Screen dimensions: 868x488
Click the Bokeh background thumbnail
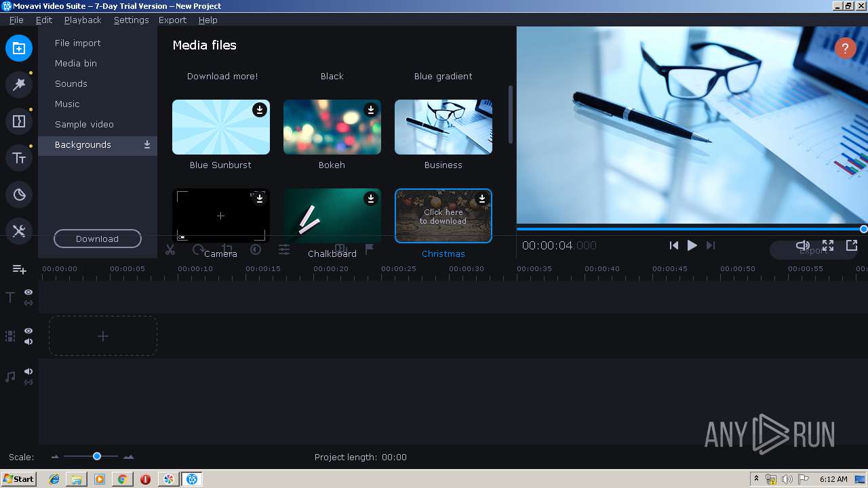(x=332, y=127)
